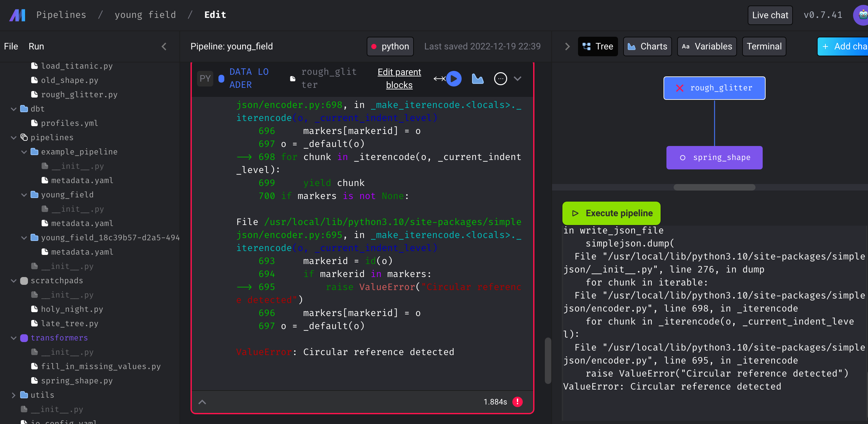Open the File menu
Image resolution: width=868 pixels, height=424 pixels.
11,46
